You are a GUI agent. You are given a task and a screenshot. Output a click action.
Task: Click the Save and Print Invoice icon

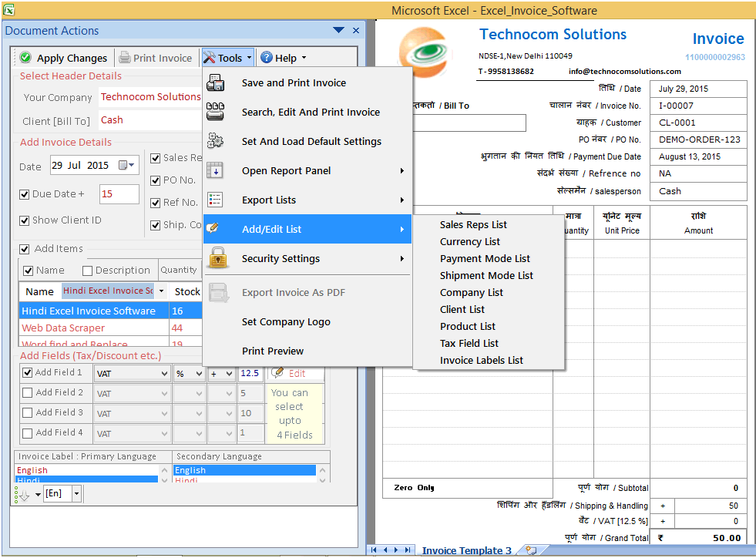pyautogui.click(x=217, y=82)
